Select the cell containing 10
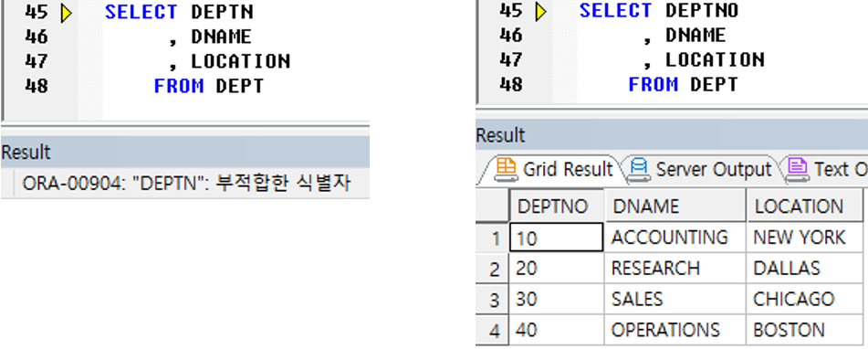Image resolution: width=868 pixels, height=349 pixels. pos(557,238)
